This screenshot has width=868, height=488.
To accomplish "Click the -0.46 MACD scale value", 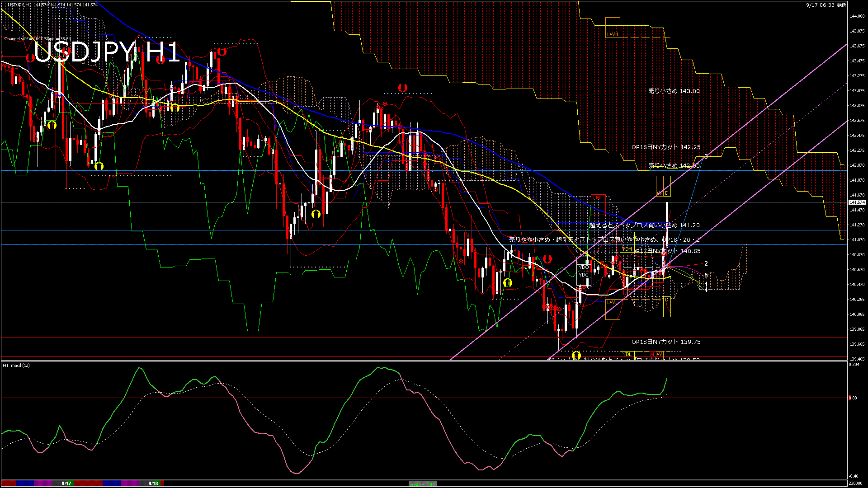I will pyautogui.click(x=853, y=476).
